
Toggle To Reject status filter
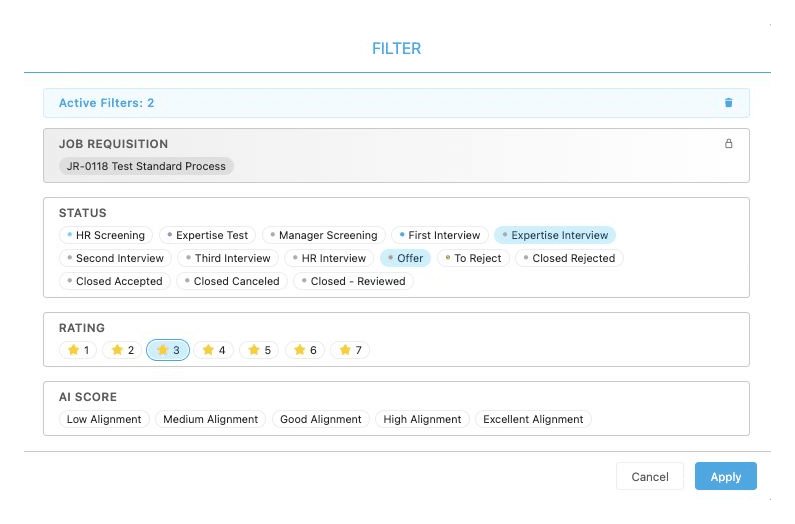pos(473,258)
